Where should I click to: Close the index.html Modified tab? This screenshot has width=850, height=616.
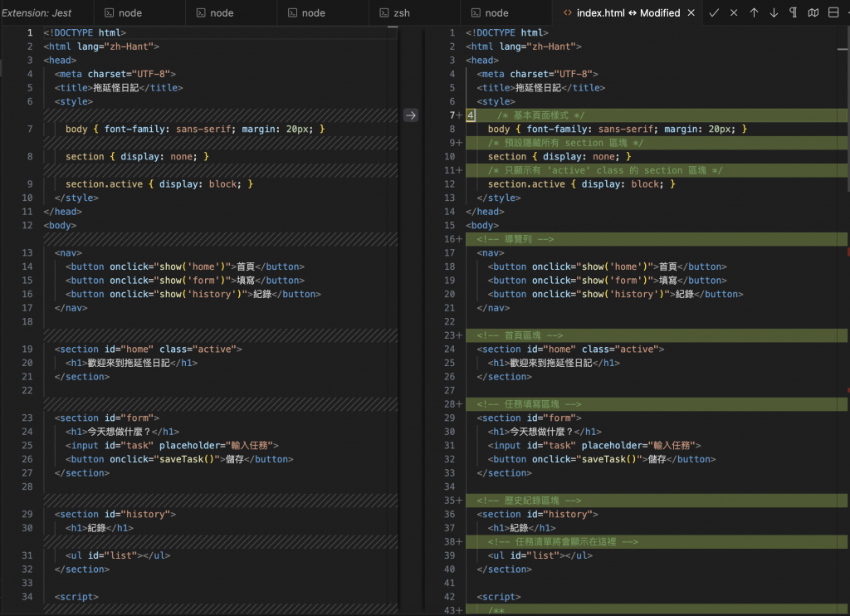(691, 13)
